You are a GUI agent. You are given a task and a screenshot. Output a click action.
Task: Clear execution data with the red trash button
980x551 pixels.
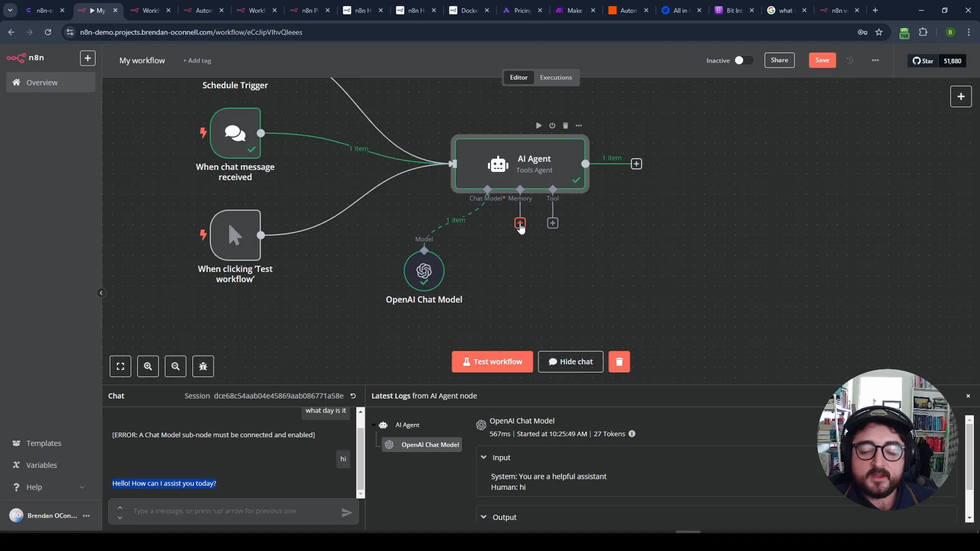(619, 362)
